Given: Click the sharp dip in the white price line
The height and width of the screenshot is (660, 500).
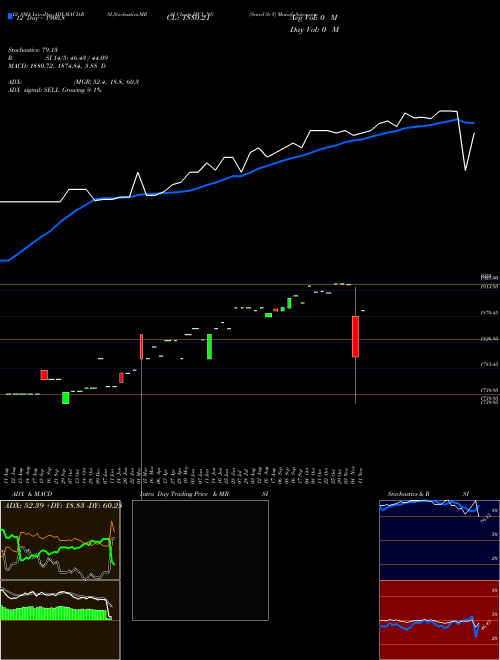Looking at the screenshot, I should (x=465, y=170).
